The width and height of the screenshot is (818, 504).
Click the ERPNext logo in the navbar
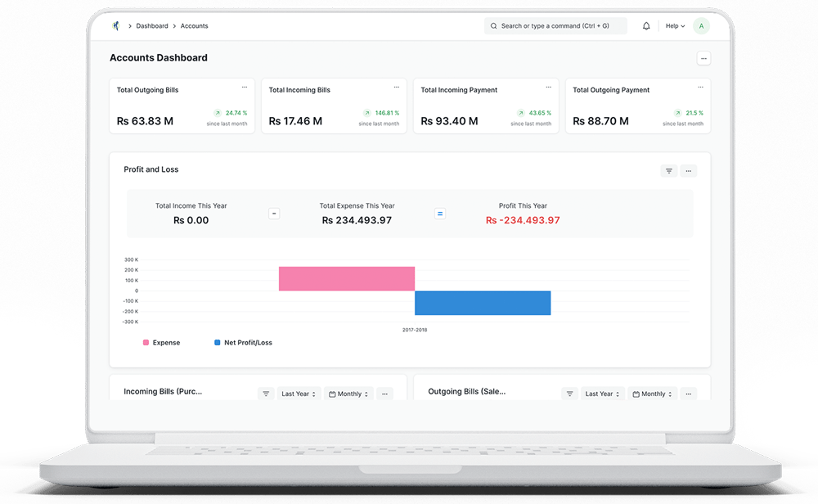pyautogui.click(x=115, y=25)
